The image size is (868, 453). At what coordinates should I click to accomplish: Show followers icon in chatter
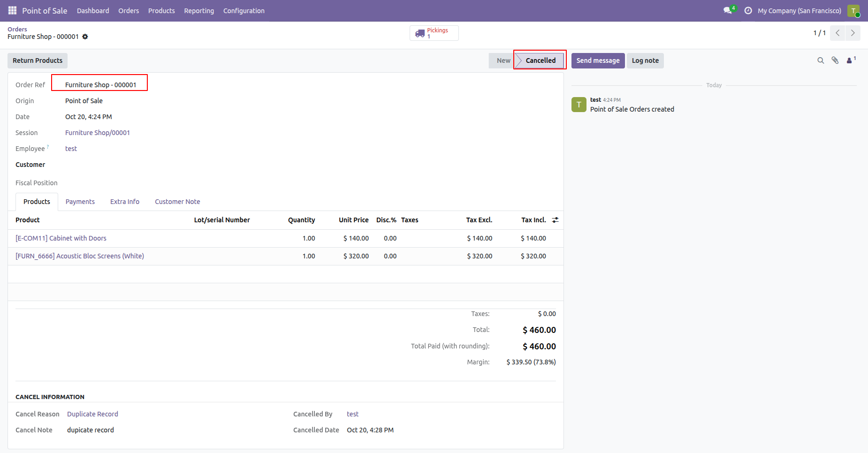click(x=851, y=60)
